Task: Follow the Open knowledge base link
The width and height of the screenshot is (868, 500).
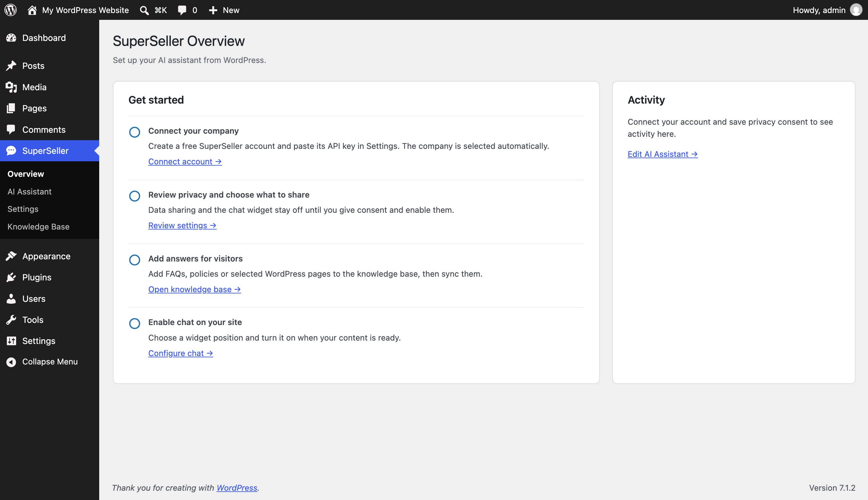Action: coord(195,289)
